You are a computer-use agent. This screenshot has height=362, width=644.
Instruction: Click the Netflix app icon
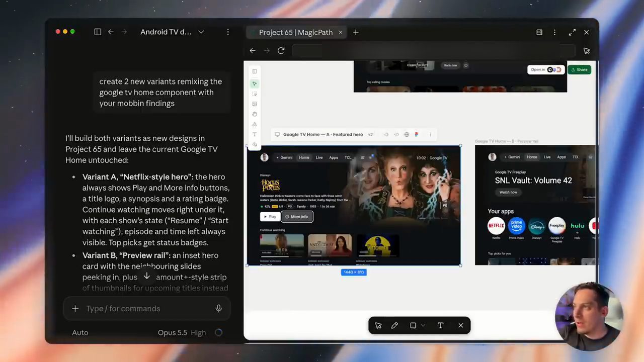[x=496, y=226]
